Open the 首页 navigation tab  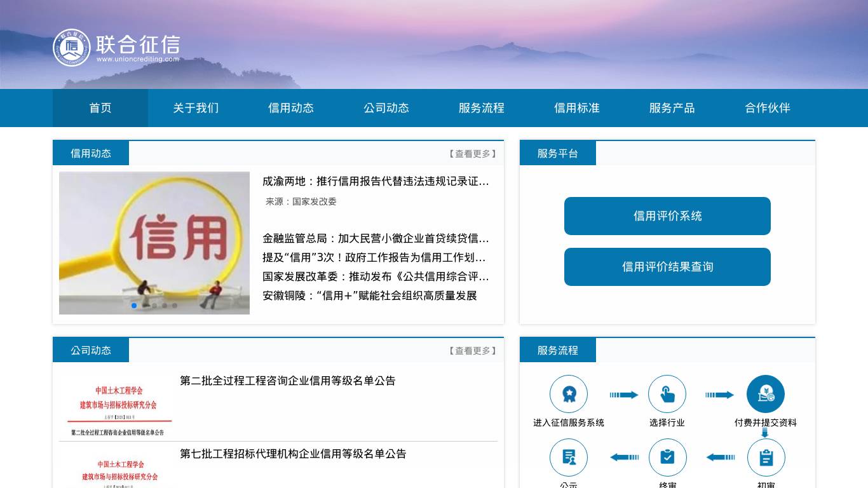point(100,108)
